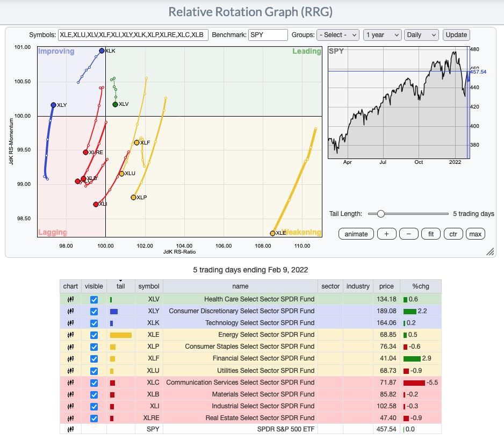Viewport: 504px width, 440px height.
Task: Hide XLU from the graph
Action: (94, 371)
